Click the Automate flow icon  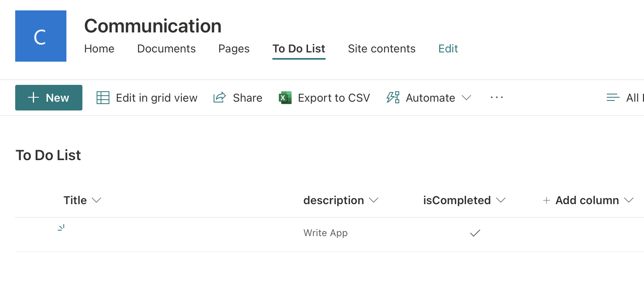click(x=393, y=98)
